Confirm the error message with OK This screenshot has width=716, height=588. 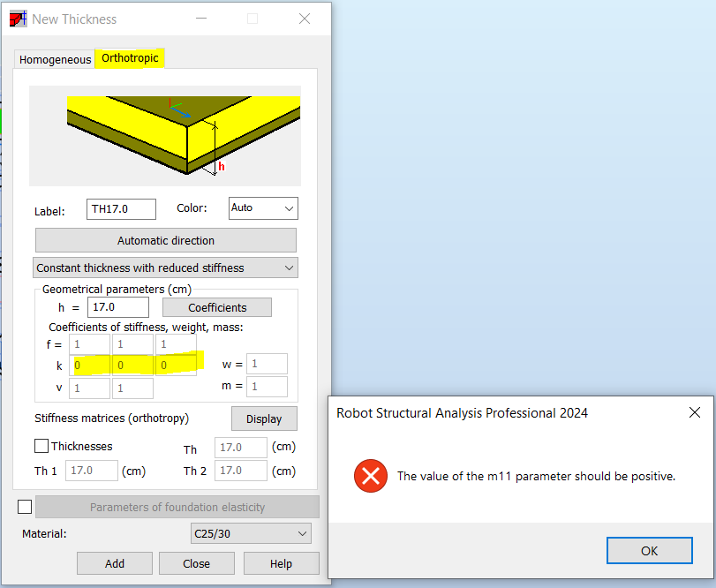[649, 551]
